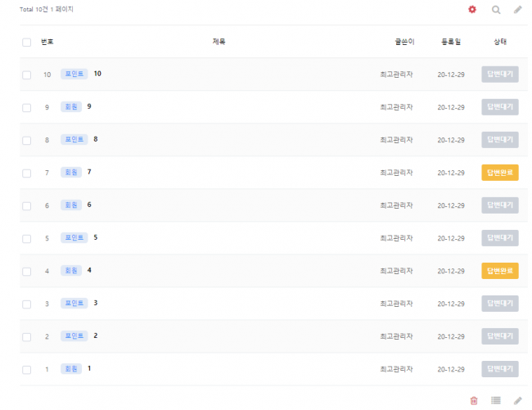
Task: Open the post titled 7
Action: point(89,172)
